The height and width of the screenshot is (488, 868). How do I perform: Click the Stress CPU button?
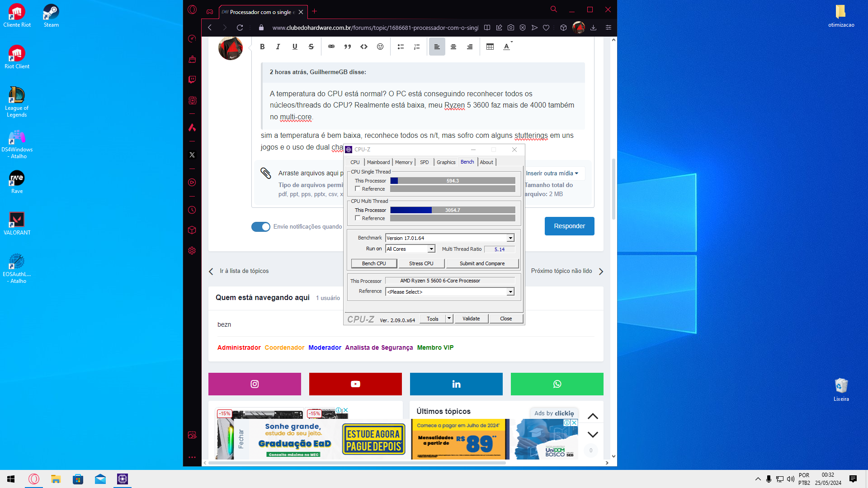click(421, 263)
